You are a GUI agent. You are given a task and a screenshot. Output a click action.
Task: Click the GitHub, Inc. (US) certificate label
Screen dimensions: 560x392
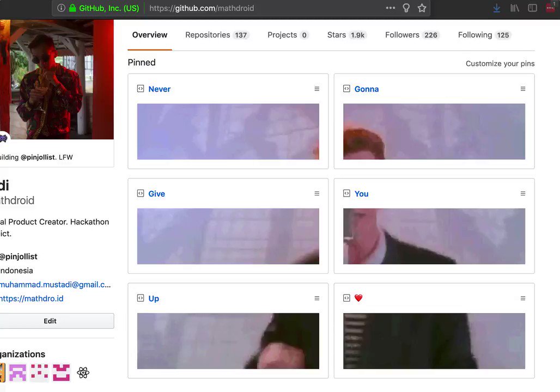(x=109, y=8)
